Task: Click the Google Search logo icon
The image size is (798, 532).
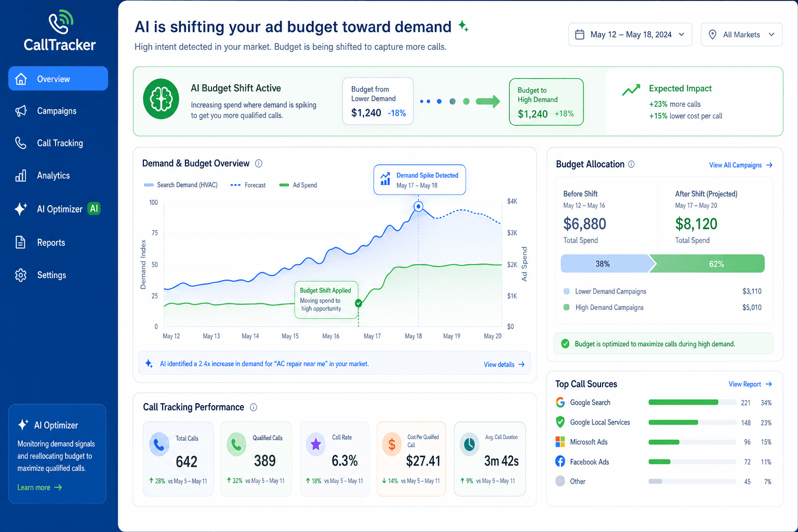Action: pyautogui.click(x=560, y=403)
